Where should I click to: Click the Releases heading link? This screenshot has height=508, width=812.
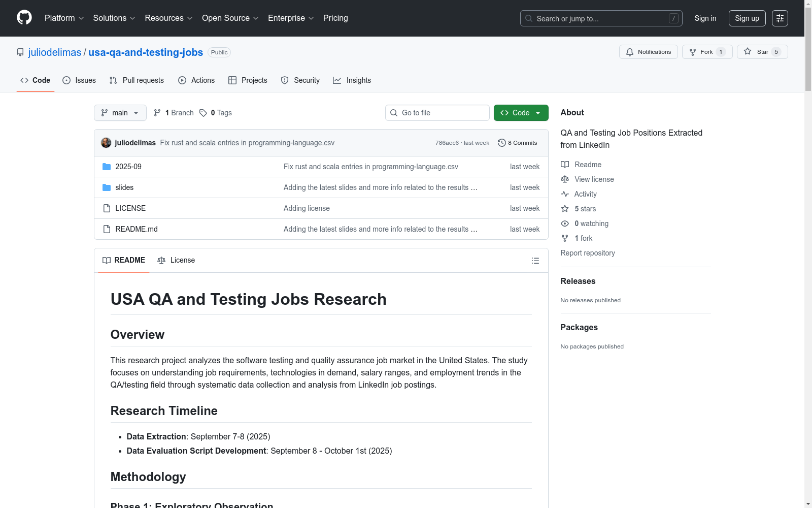click(x=578, y=281)
